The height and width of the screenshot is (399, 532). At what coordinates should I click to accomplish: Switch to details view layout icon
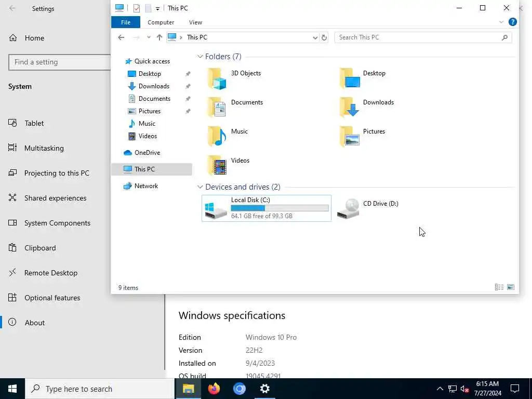pos(499,287)
